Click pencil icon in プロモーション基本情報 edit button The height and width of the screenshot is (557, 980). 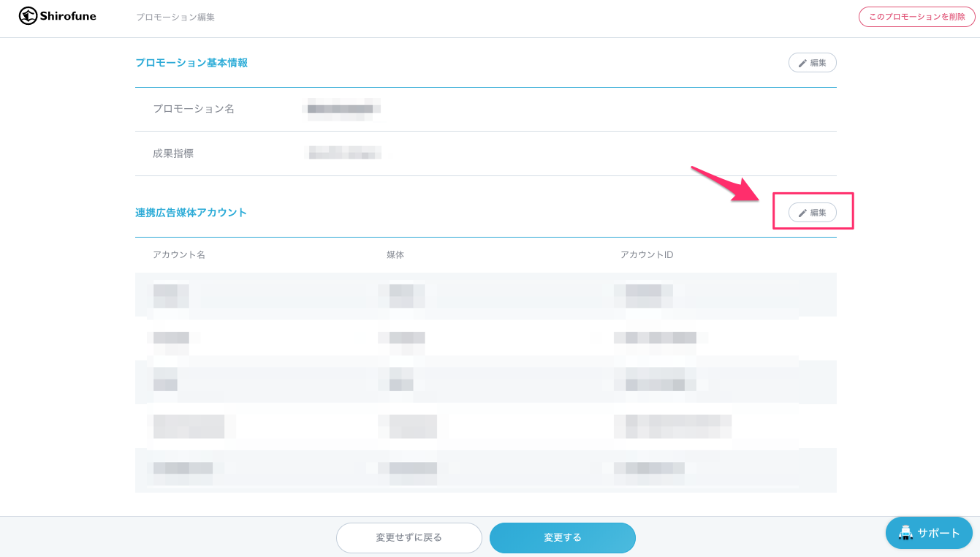(x=802, y=63)
